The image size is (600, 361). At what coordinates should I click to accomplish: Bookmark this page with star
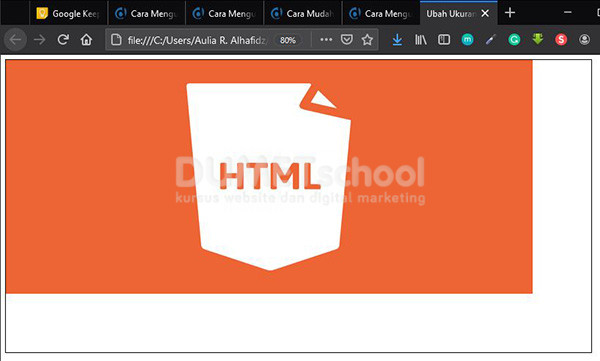click(x=367, y=39)
